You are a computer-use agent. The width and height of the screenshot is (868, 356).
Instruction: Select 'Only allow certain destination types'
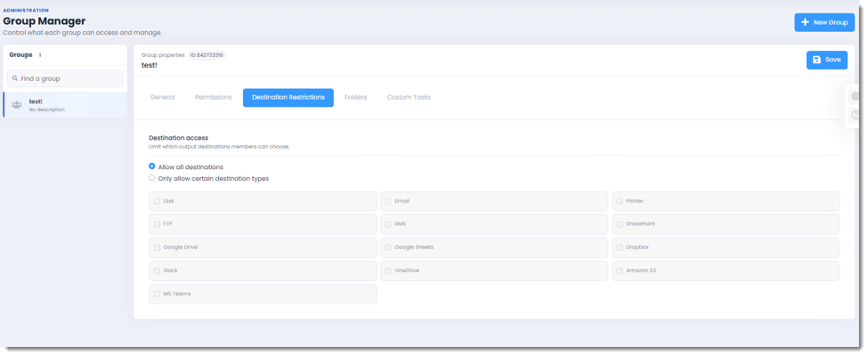coord(151,178)
